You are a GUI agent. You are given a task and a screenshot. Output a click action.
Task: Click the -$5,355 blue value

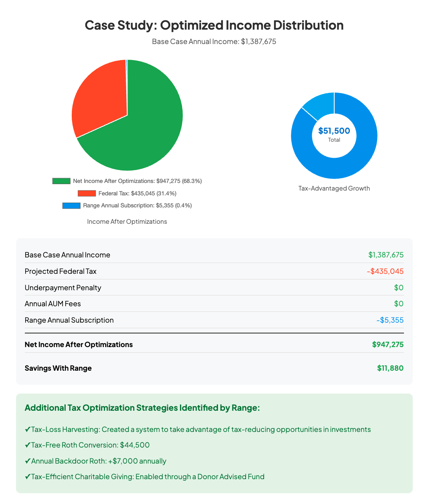390,320
